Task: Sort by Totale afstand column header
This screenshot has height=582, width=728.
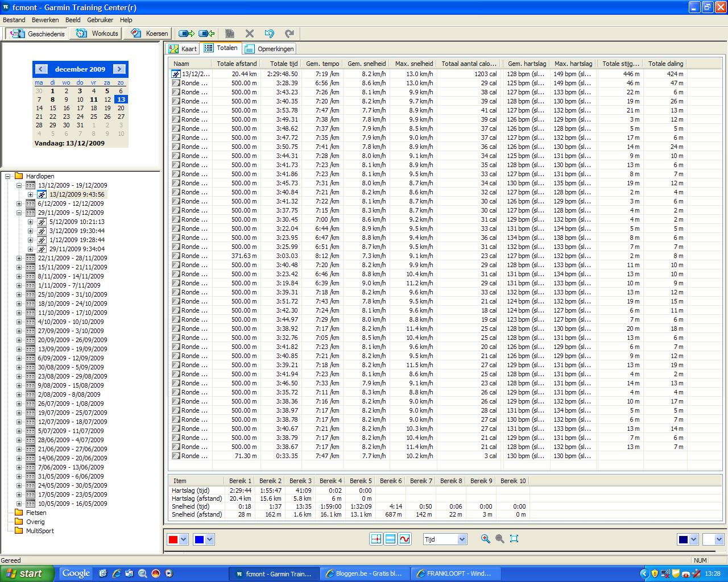Action: click(237, 64)
